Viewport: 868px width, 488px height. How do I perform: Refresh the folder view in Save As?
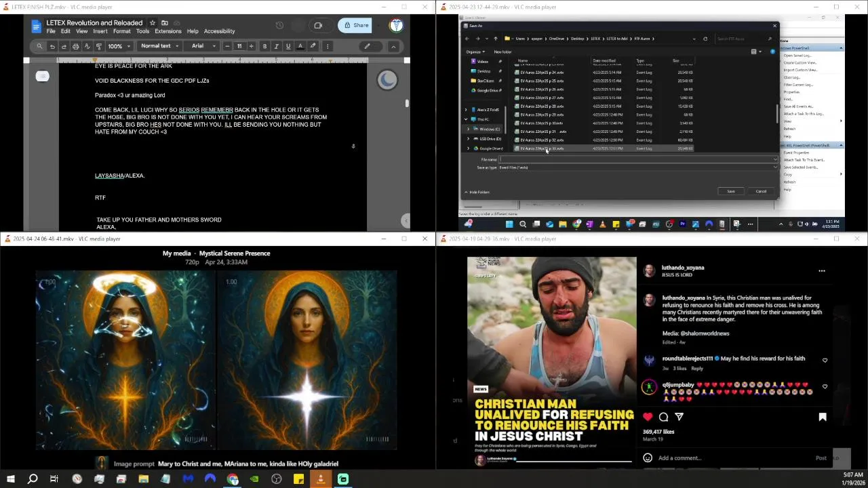click(705, 39)
